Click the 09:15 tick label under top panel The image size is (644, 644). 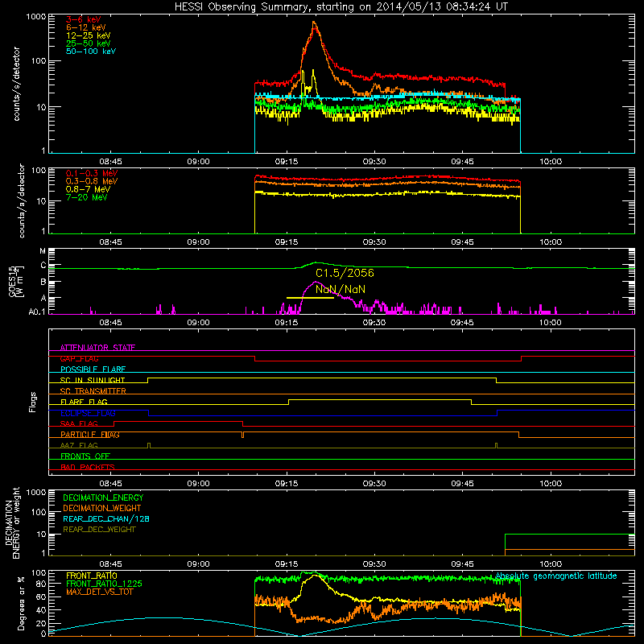point(287,162)
